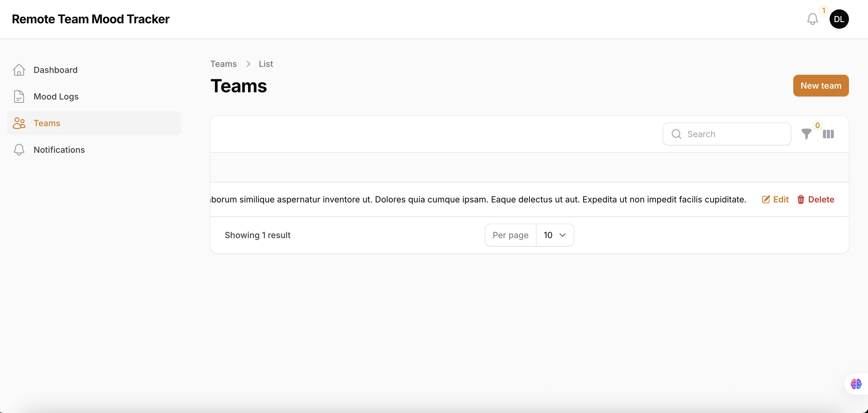
Task: Click the Dashboard home icon
Action: click(19, 70)
